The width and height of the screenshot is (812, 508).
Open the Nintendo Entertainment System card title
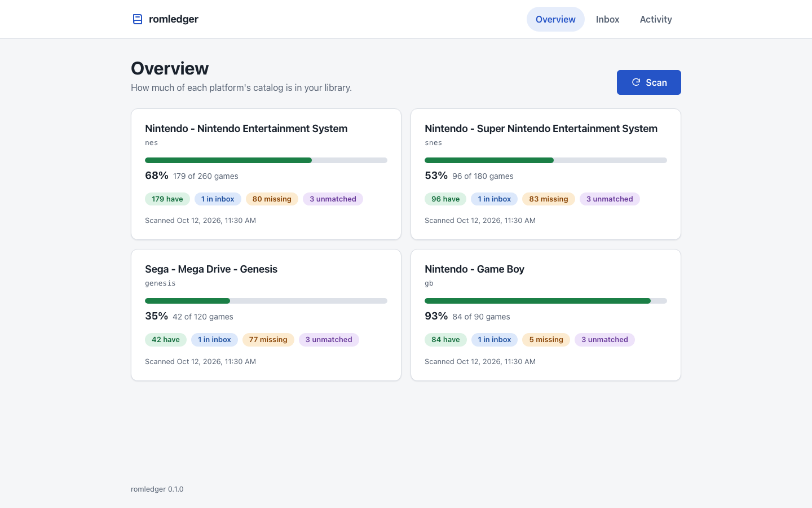coord(246,129)
